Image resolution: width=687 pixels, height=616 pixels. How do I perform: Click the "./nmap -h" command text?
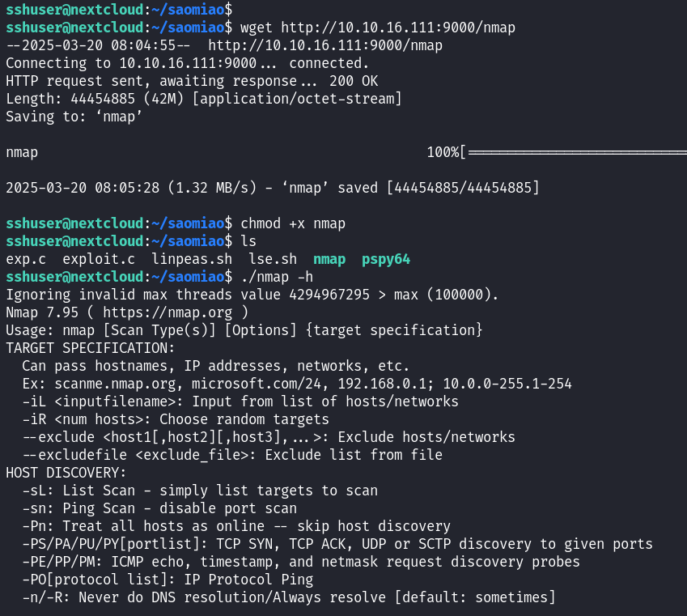pyautogui.click(x=277, y=277)
